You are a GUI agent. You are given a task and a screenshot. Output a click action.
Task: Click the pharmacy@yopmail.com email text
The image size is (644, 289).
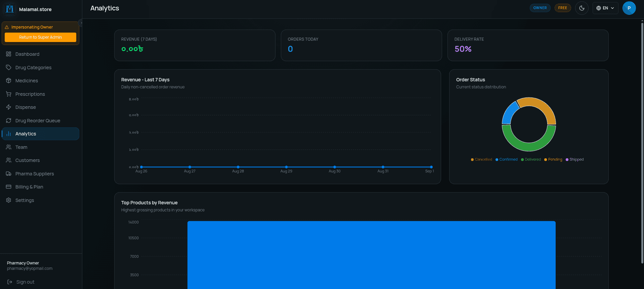(x=30, y=269)
